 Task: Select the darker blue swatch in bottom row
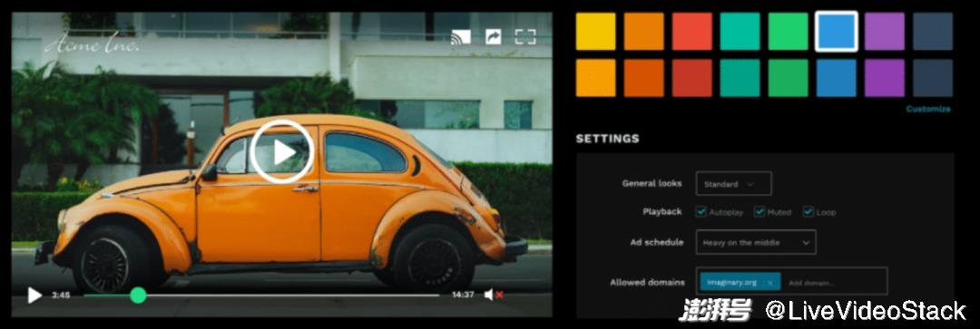click(x=837, y=78)
